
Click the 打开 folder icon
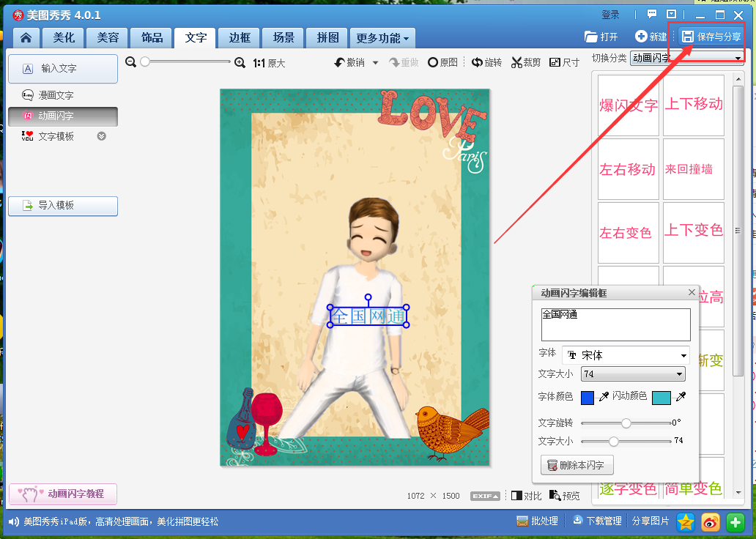tap(590, 37)
